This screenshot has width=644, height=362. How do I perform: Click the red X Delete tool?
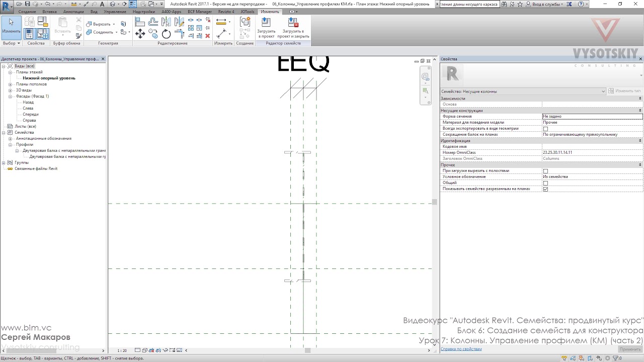click(207, 36)
